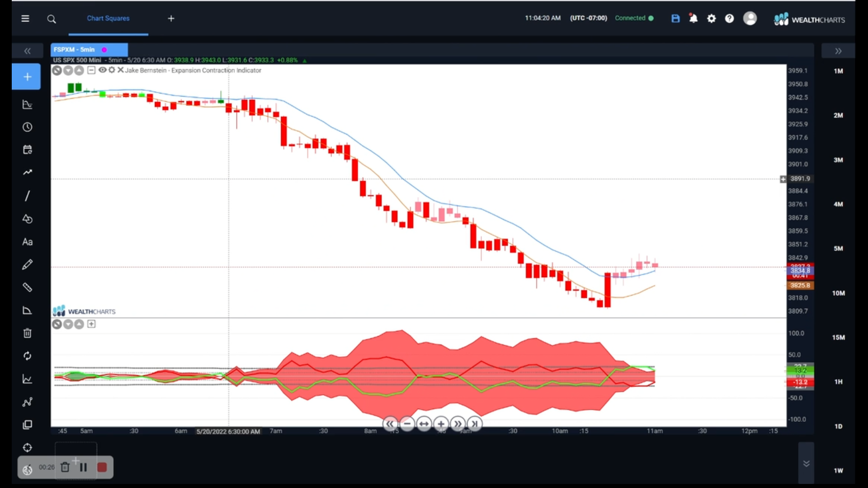
Task: Click the WealthCharts logo in header
Action: pyautogui.click(x=809, y=19)
